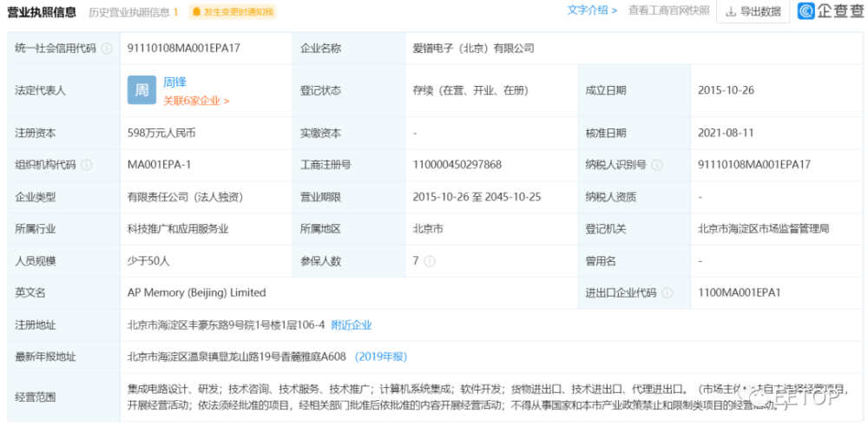Click info icon beside 统一社会信用代码
868x433 pixels.
coord(107,49)
